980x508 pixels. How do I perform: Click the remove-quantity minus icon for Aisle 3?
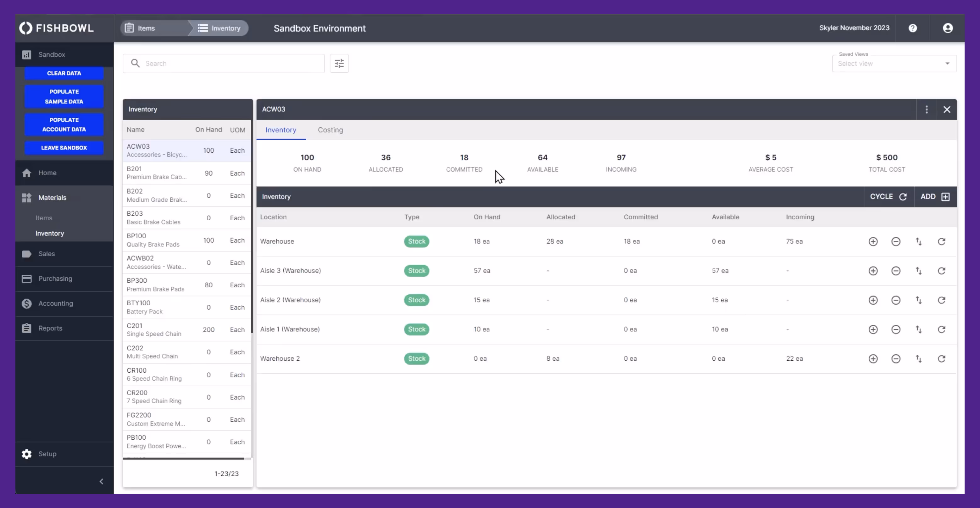(896, 271)
